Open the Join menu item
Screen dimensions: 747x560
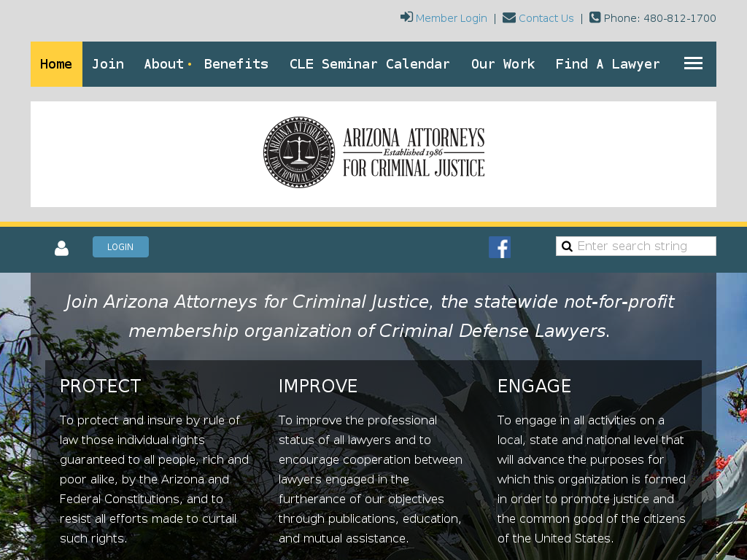pyautogui.click(x=108, y=64)
